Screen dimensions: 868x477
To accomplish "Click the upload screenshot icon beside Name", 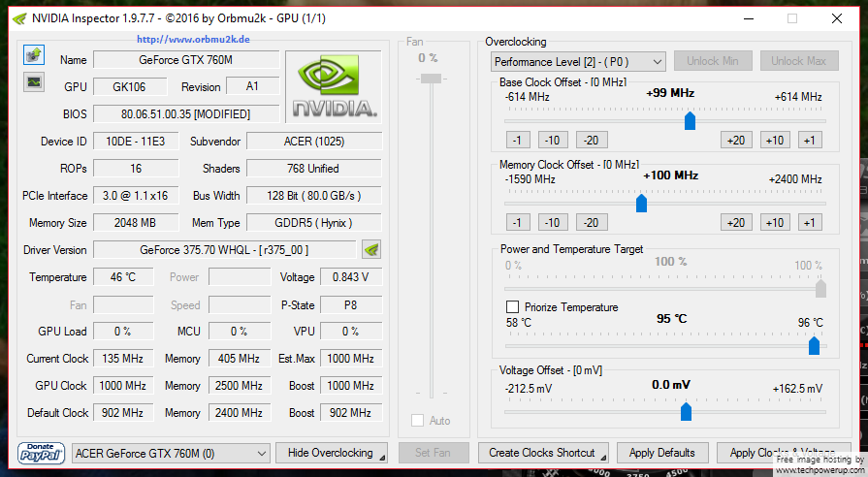I will point(34,55).
